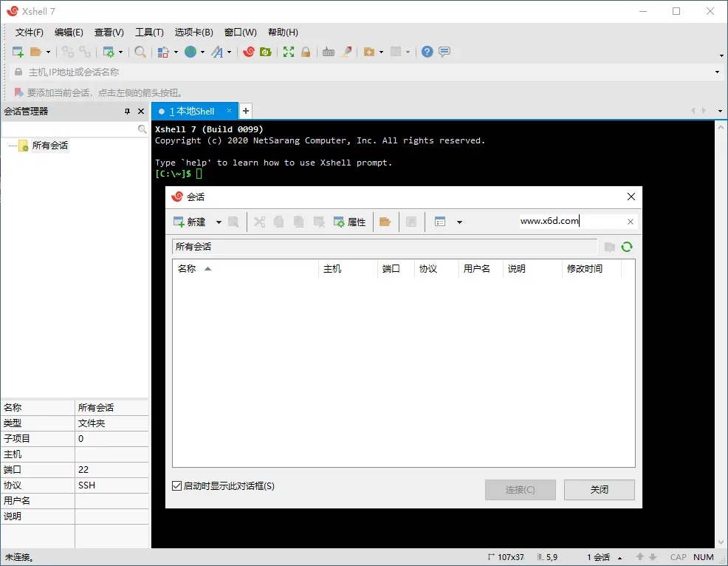Click the refresh icon in session dialog
The image size is (728, 566).
point(626,247)
